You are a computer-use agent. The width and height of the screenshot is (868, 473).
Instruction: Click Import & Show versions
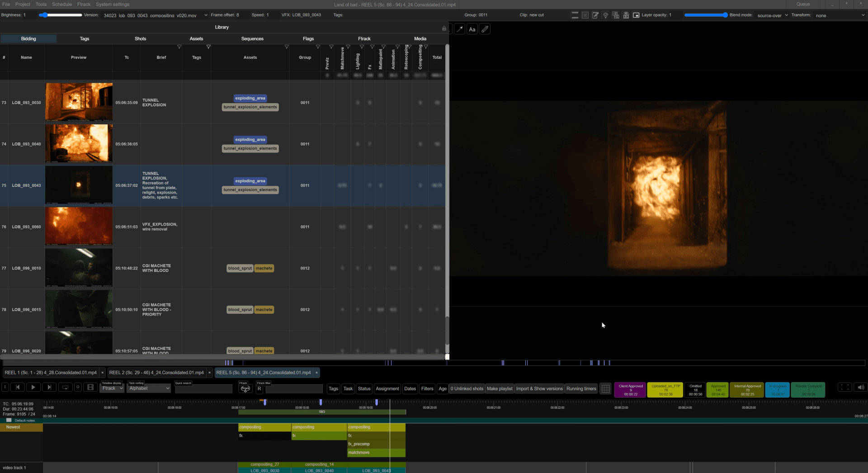point(539,388)
